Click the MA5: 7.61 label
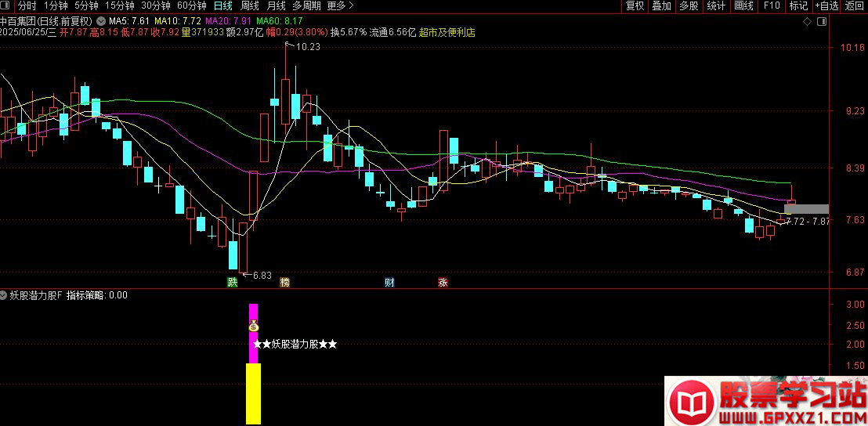The height and width of the screenshot is (426, 868). point(128,21)
